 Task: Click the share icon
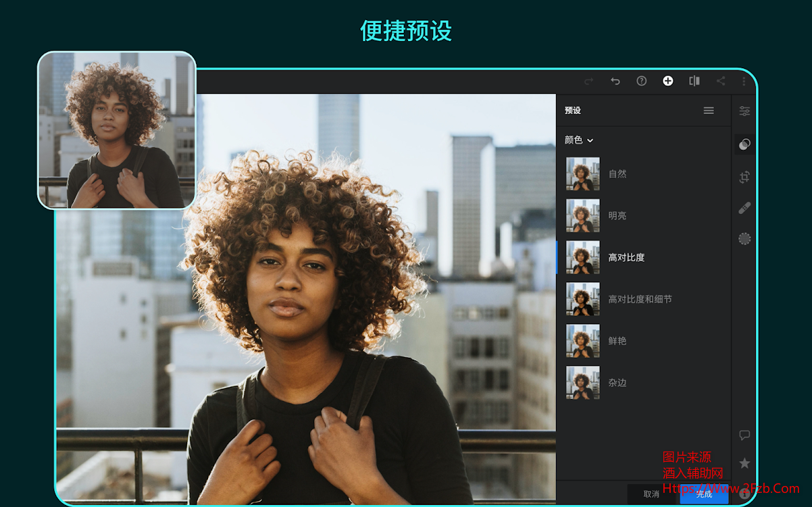(x=721, y=81)
